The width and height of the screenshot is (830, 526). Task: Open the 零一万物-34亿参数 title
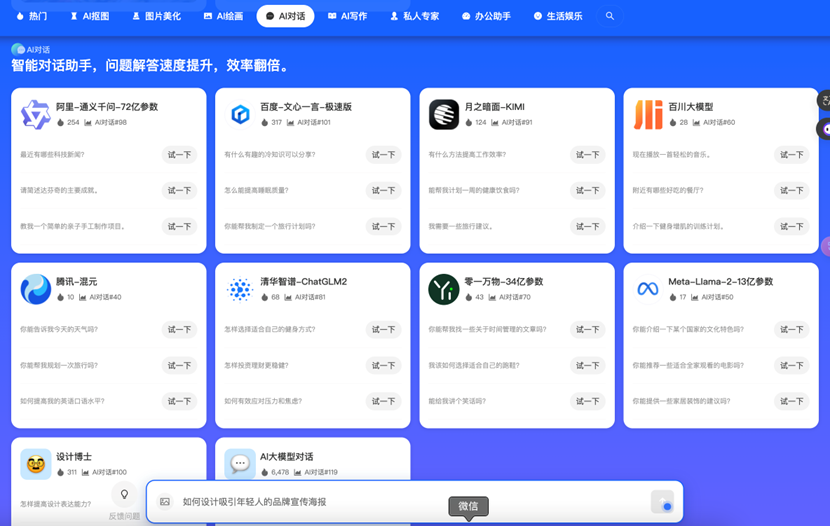click(504, 282)
